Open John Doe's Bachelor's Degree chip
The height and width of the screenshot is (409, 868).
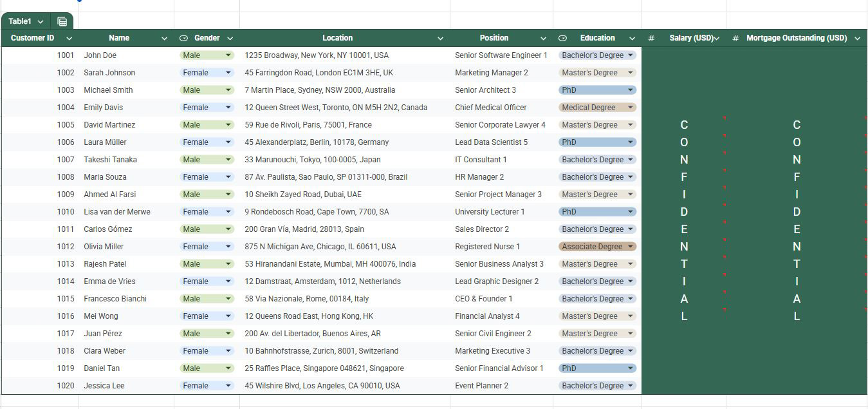[597, 55]
